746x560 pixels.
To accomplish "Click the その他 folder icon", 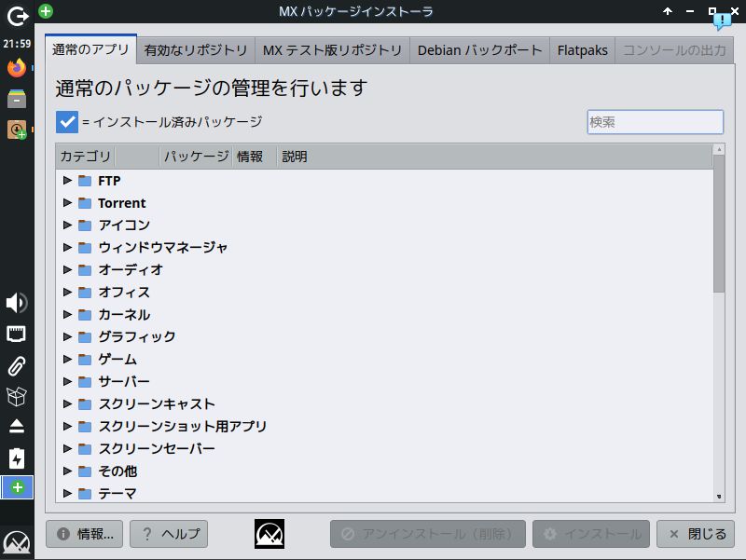I will point(85,471).
